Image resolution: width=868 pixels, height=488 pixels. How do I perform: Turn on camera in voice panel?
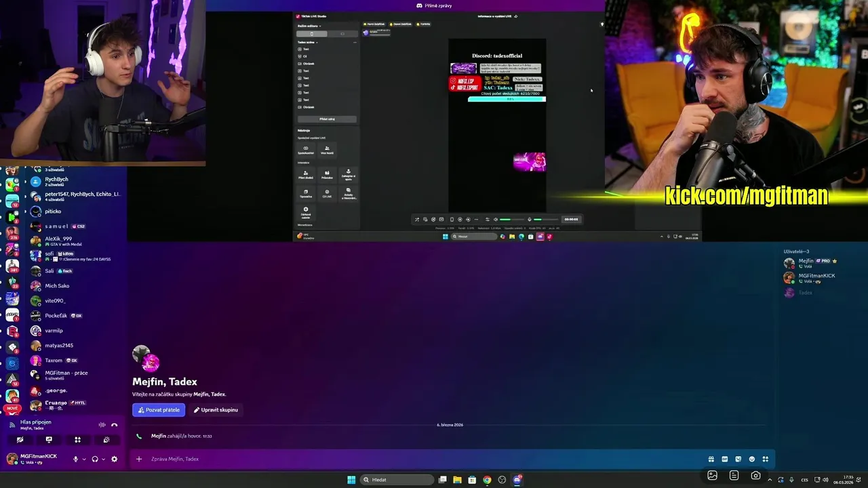(20, 440)
